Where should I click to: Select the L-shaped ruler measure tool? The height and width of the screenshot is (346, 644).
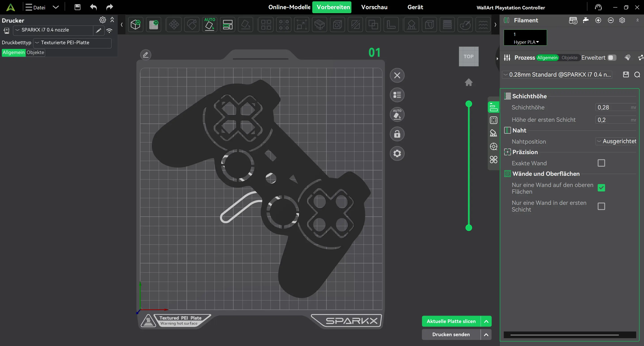click(x=391, y=25)
